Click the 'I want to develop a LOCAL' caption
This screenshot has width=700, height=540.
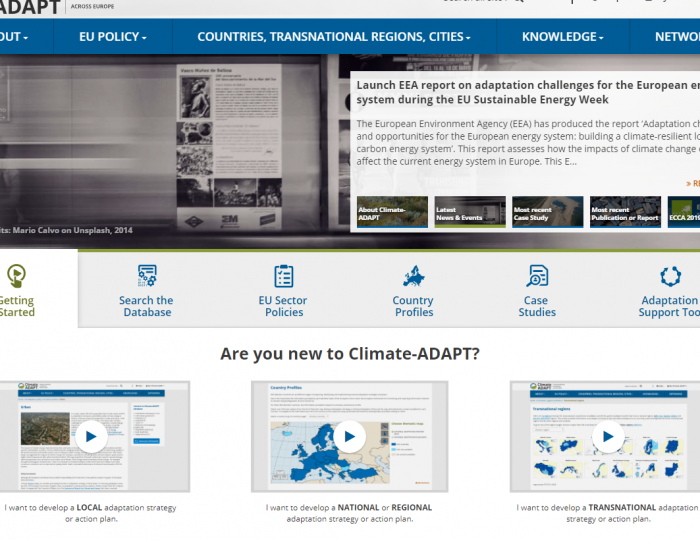click(x=91, y=513)
